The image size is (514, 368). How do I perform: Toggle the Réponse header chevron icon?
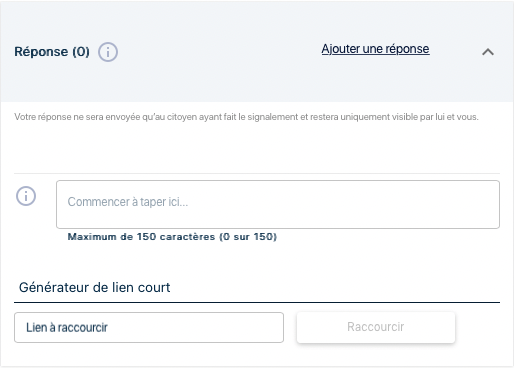click(x=488, y=52)
